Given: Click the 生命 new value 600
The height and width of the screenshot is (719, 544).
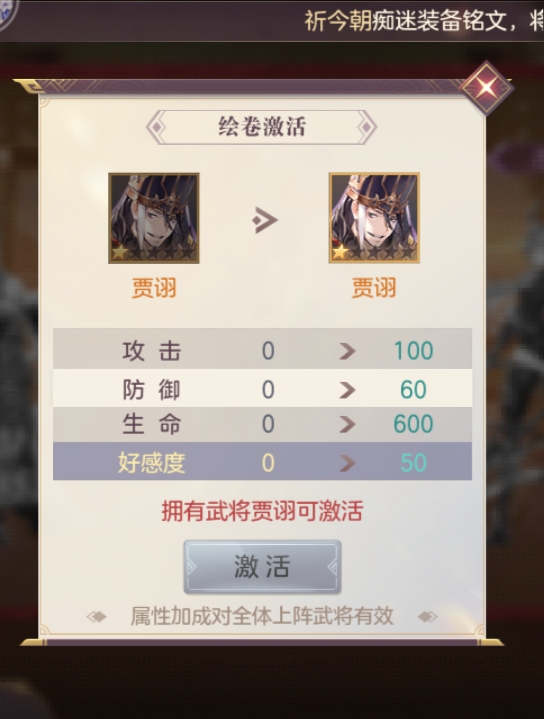Looking at the screenshot, I should pos(413,424).
